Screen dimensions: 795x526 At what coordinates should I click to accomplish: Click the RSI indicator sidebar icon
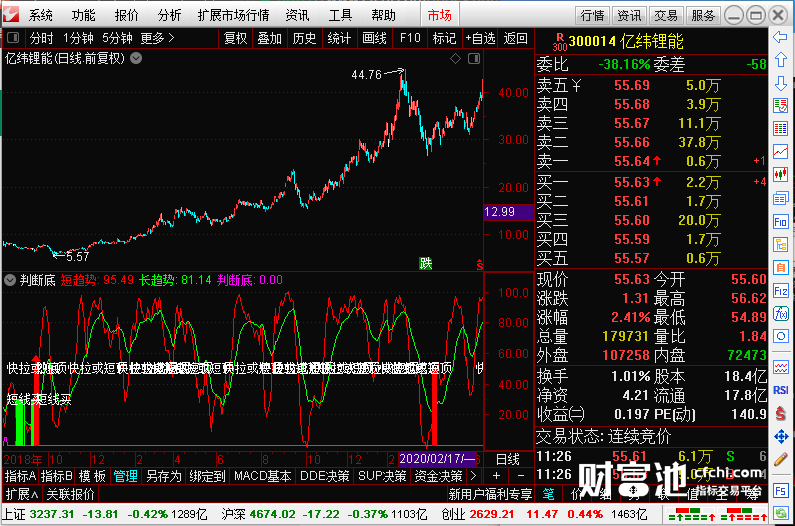tap(780, 390)
